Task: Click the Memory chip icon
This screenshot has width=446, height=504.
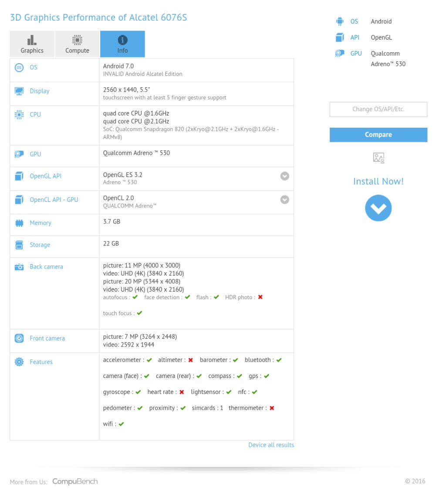Action: pyautogui.click(x=19, y=223)
